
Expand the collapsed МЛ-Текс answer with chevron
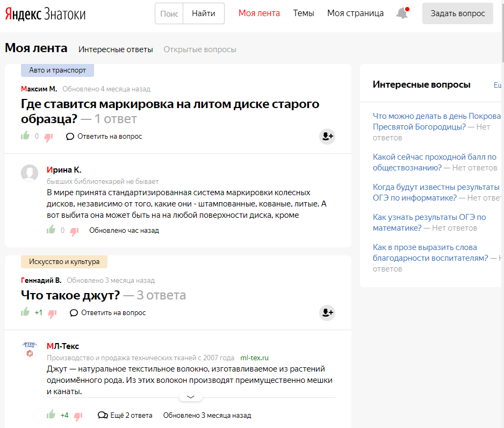(191, 397)
